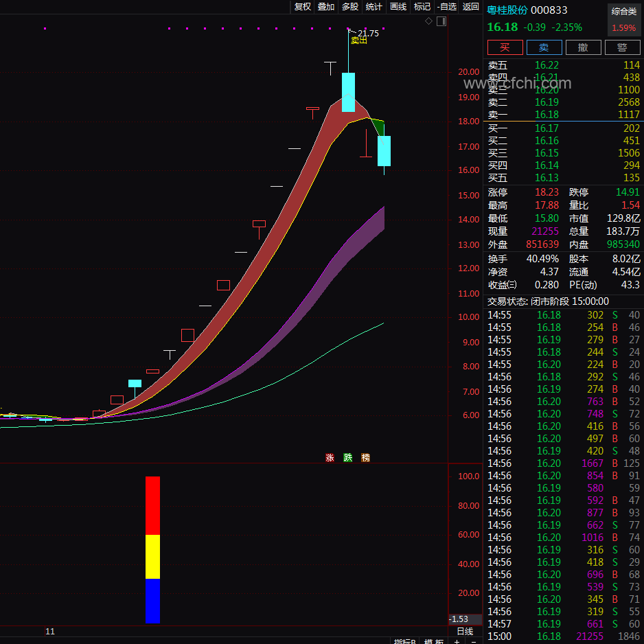Click the blue segment of indicator bar
This screenshot has height=644, width=644.
[x=153, y=601]
